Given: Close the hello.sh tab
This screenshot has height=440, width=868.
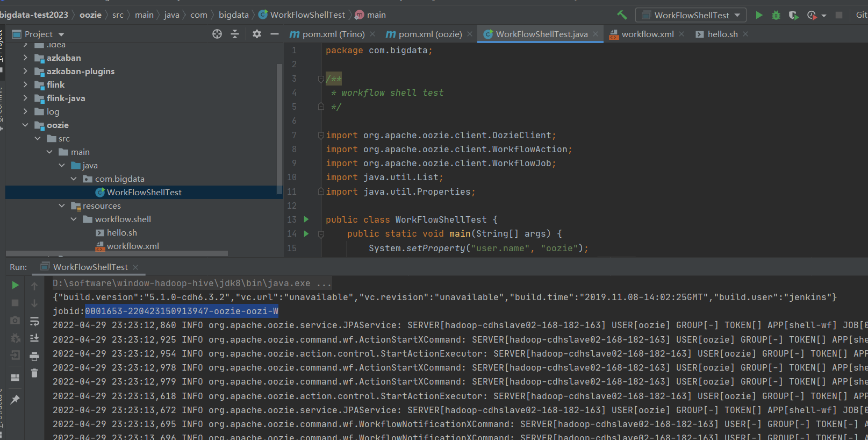Looking at the screenshot, I should (x=745, y=34).
